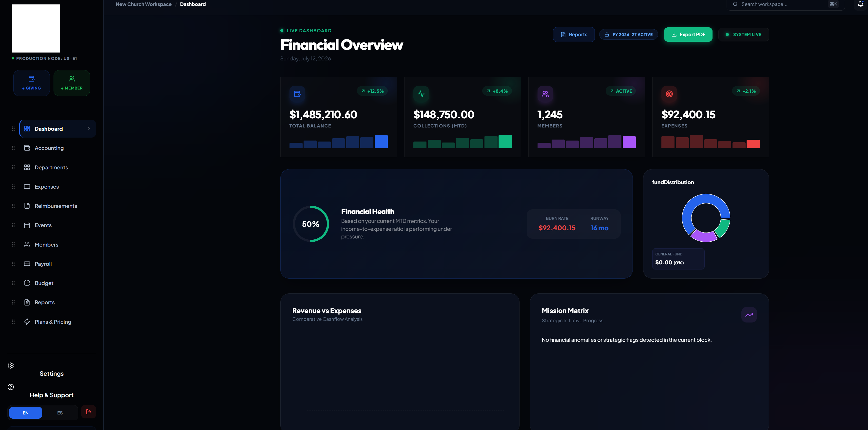Viewport: 868px width, 430px height.
Task: Click the Help question mark icon
Action: 11,387
